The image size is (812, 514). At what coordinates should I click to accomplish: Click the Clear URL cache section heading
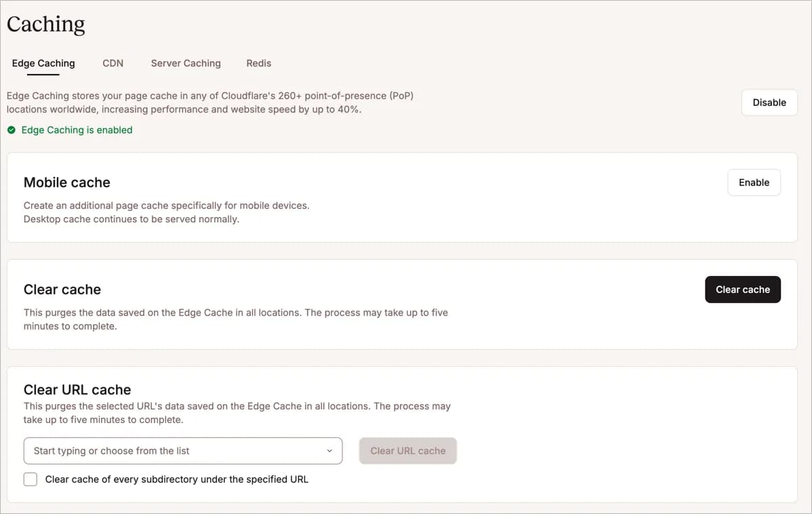click(x=77, y=390)
